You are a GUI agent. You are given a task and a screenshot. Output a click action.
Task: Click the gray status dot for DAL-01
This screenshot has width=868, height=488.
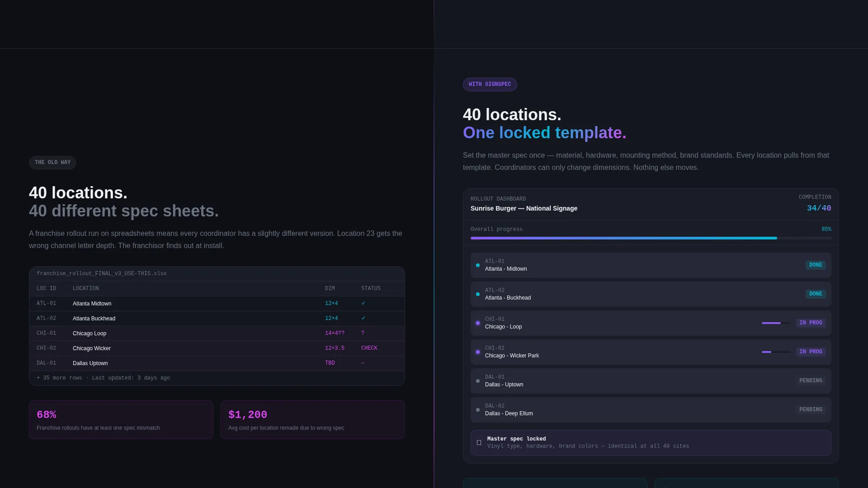(x=478, y=381)
